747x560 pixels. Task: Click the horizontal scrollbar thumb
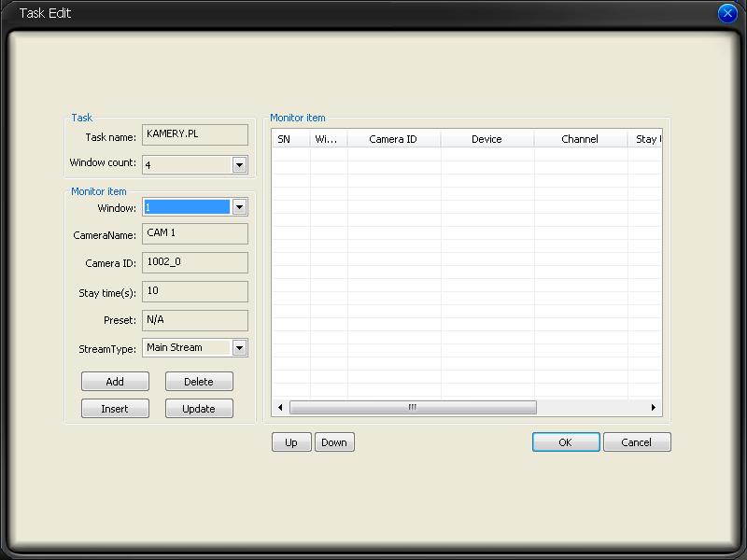413,408
